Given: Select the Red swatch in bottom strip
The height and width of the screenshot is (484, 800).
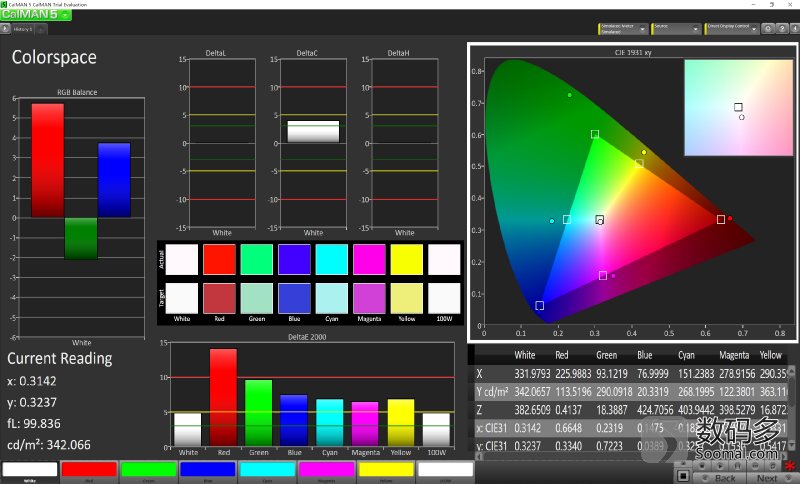Looking at the screenshot, I should click(88, 470).
